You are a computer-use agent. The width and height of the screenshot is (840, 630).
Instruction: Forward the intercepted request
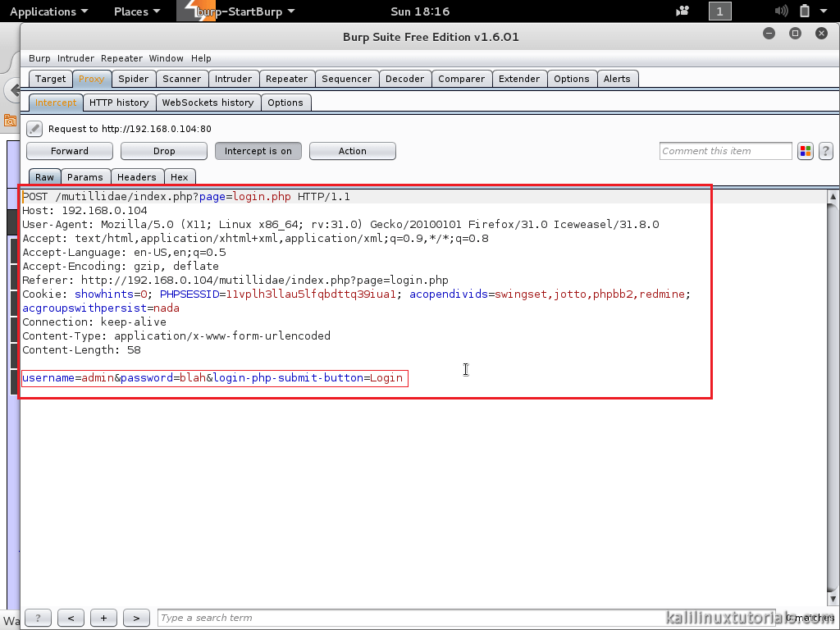click(69, 151)
